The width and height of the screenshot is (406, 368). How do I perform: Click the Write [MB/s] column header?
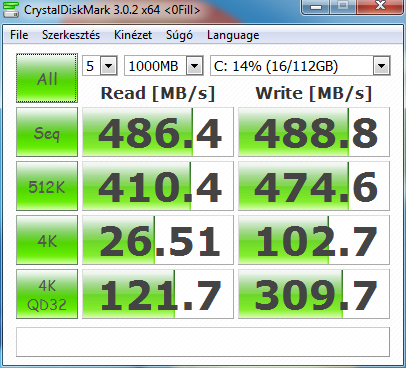point(314,93)
